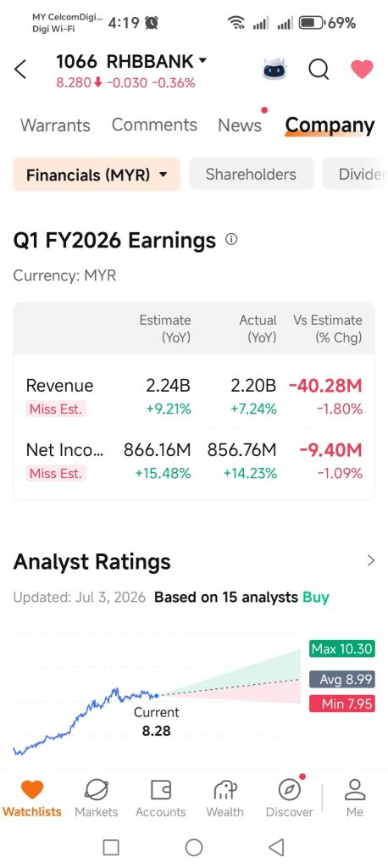The height and width of the screenshot is (868, 388).
Task: Expand the RHBBANK stock dropdown arrow
Action: point(202,60)
